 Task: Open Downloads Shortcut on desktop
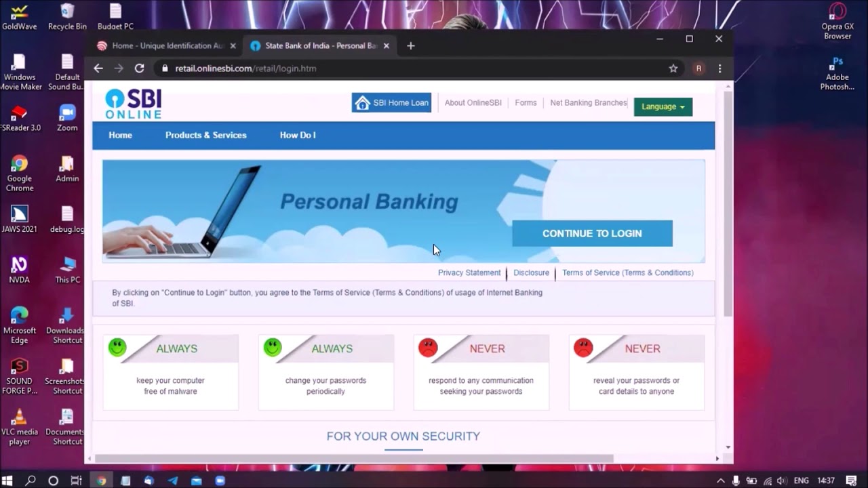(x=67, y=325)
